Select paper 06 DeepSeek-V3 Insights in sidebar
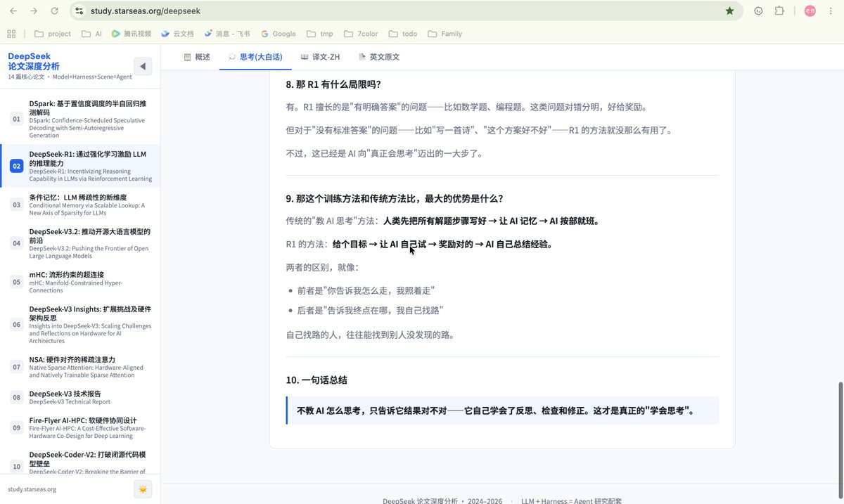This screenshot has height=504, width=844. (x=80, y=325)
